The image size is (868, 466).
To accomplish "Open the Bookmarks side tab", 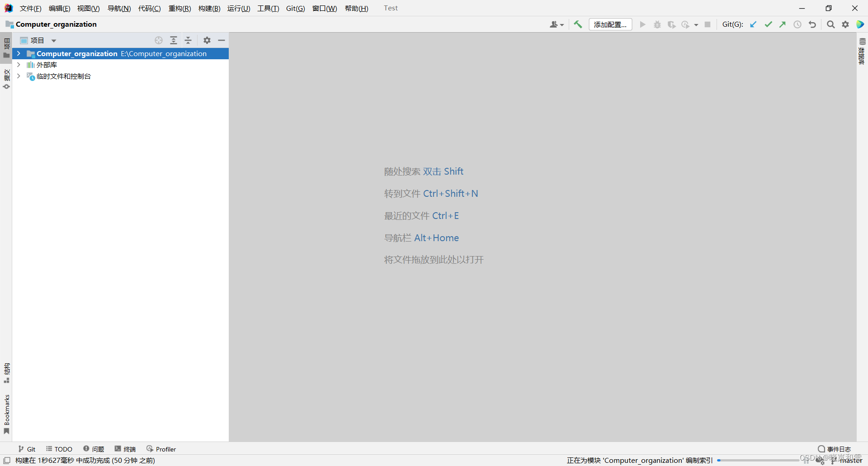I will point(7,414).
